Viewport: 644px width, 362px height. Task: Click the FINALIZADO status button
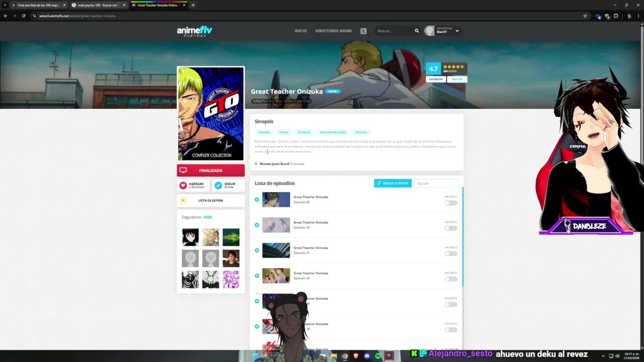210,170
